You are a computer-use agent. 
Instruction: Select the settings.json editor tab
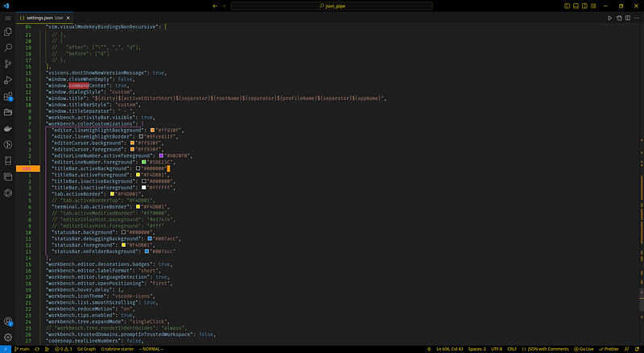(x=45, y=18)
